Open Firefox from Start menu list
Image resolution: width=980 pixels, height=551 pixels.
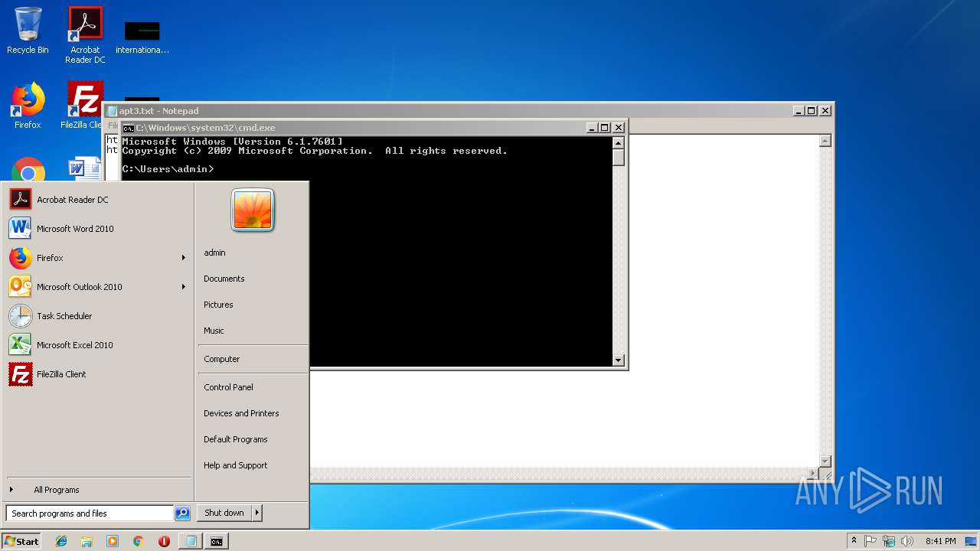(x=97, y=258)
